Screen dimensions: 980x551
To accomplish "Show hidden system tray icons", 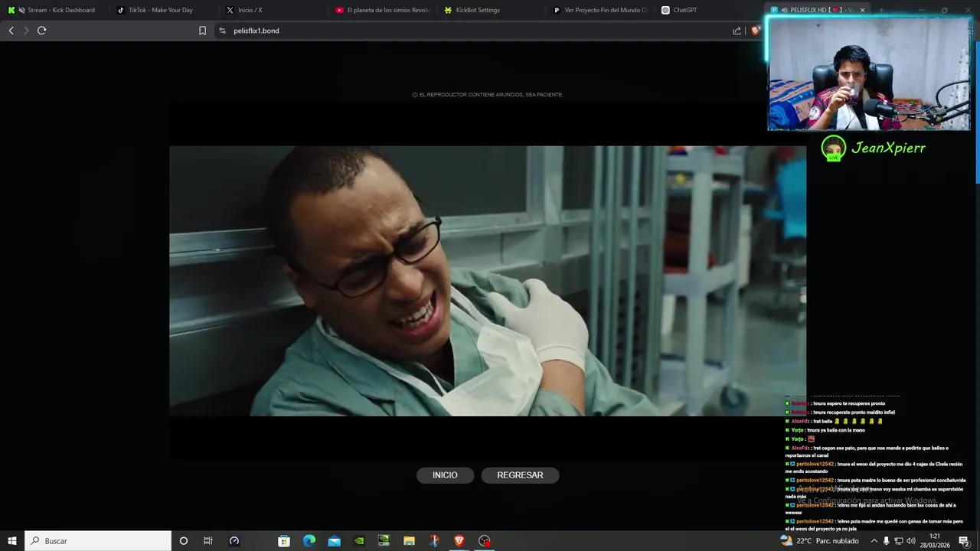I will pos(874,541).
